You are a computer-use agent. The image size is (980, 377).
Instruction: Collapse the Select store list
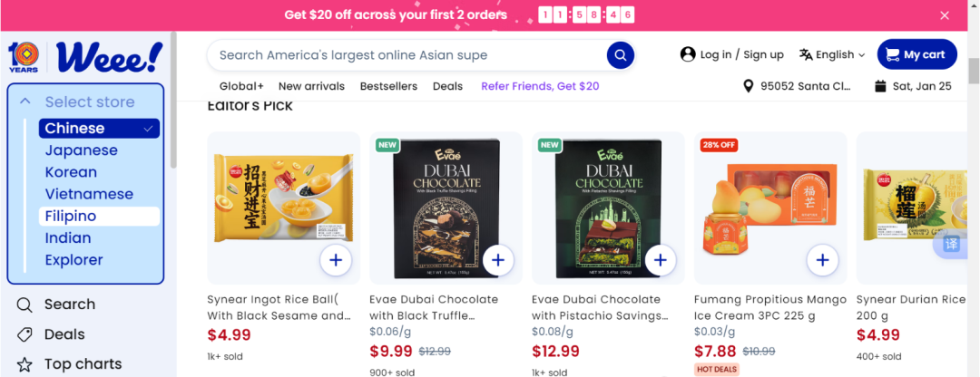[25, 102]
